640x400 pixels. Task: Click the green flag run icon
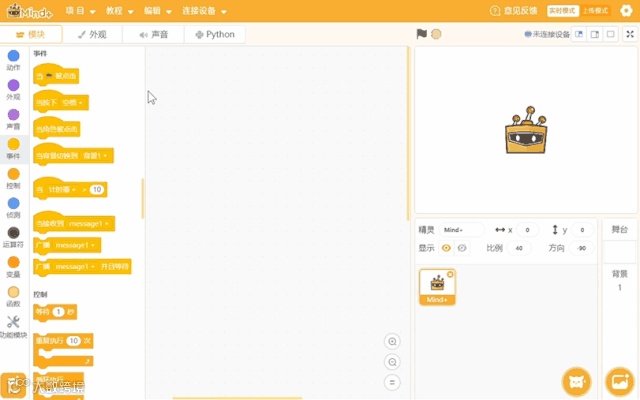(421, 34)
